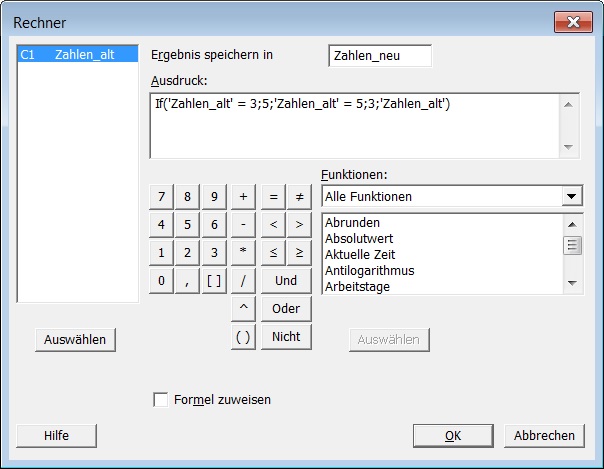
Task: Click Ausdruck box scroll up arrow
Action: coord(569,104)
